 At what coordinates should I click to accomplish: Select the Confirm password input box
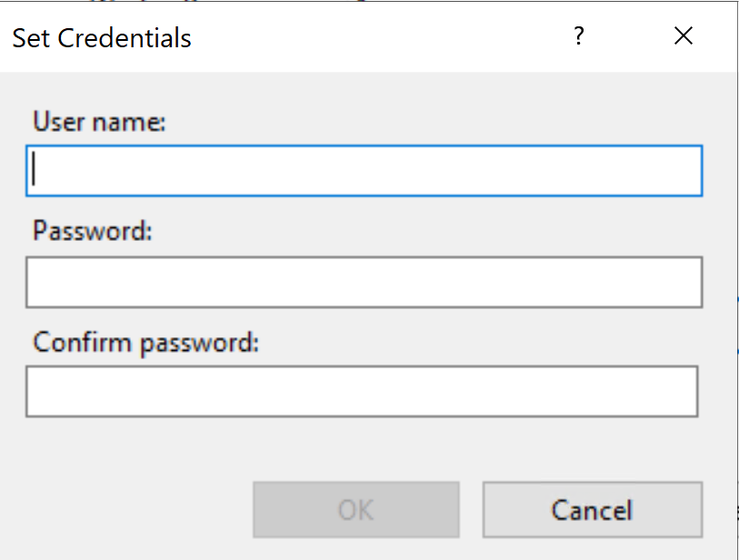[x=362, y=392]
